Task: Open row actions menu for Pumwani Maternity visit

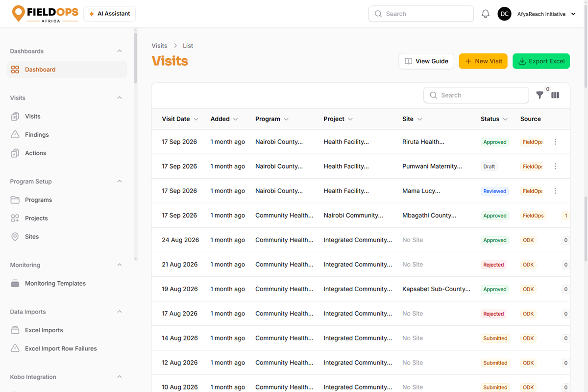Action: point(555,167)
